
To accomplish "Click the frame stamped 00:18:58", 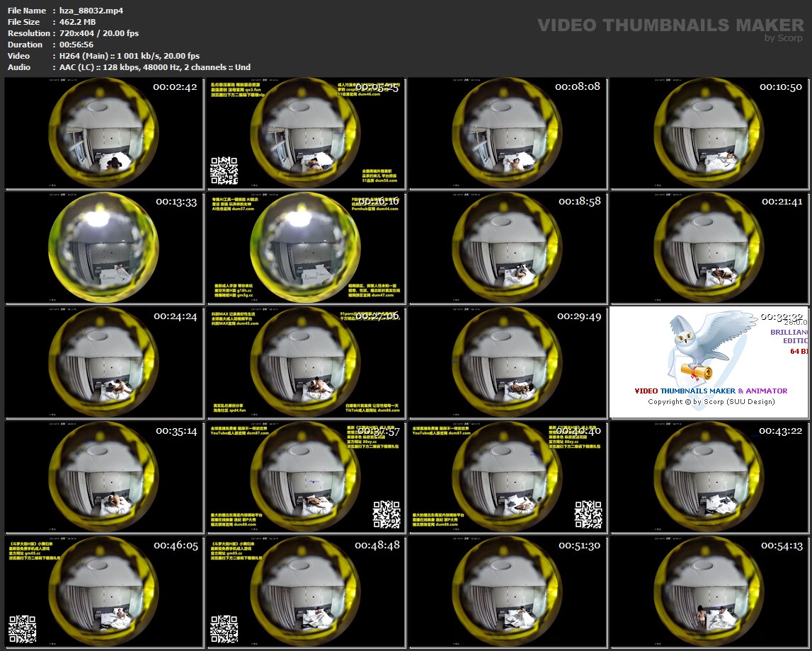I will point(508,248).
